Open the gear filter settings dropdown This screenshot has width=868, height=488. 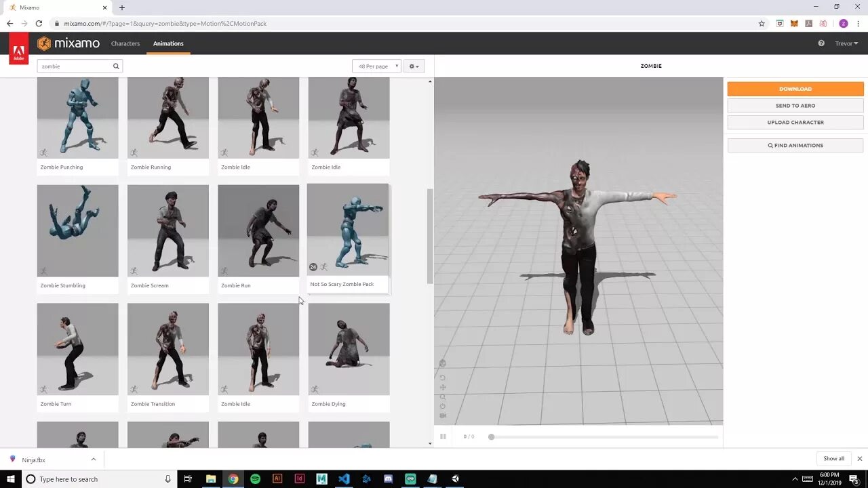(x=414, y=66)
